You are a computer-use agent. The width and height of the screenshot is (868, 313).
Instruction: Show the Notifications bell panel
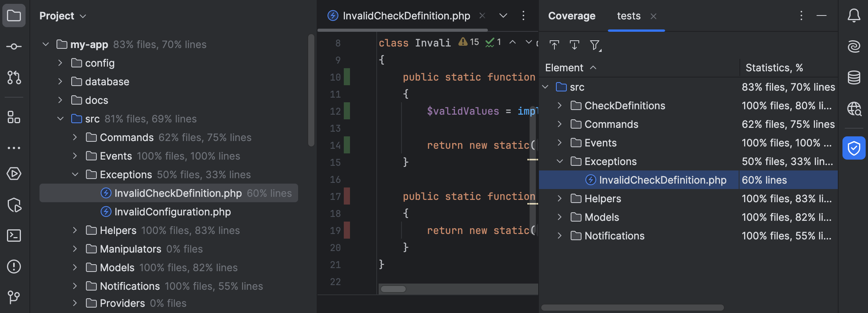(854, 16)
